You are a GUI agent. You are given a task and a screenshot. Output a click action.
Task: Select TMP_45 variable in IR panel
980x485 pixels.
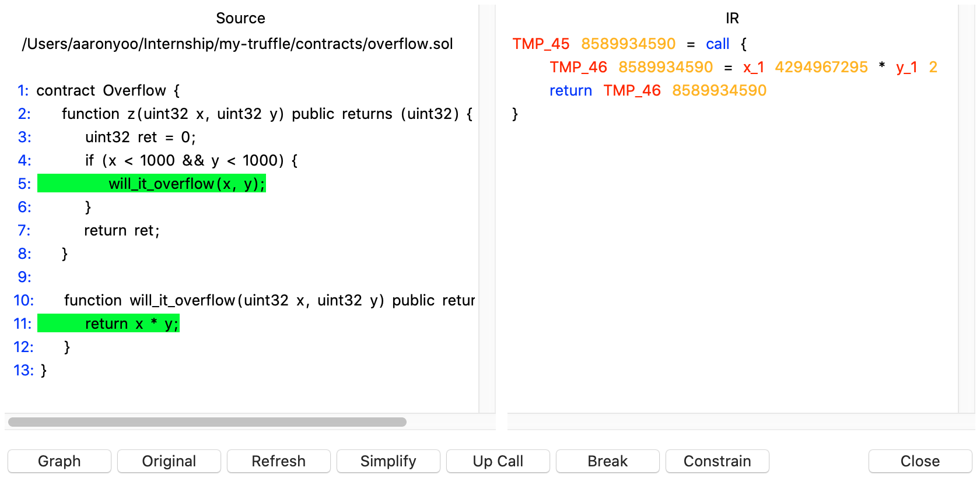pyautogui.click(x=541, y=44)
